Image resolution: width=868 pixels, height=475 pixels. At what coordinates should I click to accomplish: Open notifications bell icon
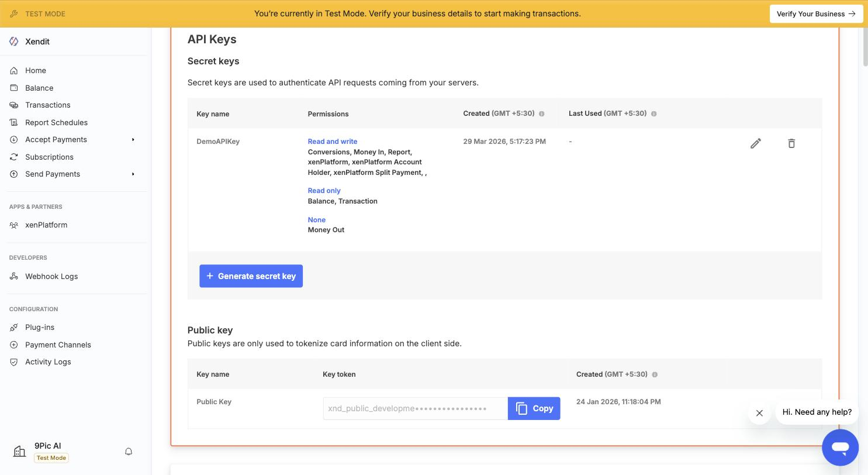[129, 452]
